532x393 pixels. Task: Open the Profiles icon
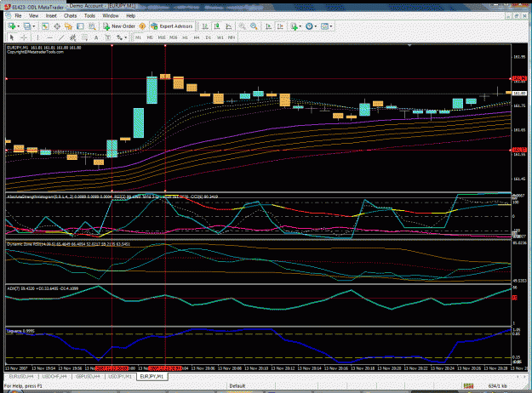click(27, 26)
